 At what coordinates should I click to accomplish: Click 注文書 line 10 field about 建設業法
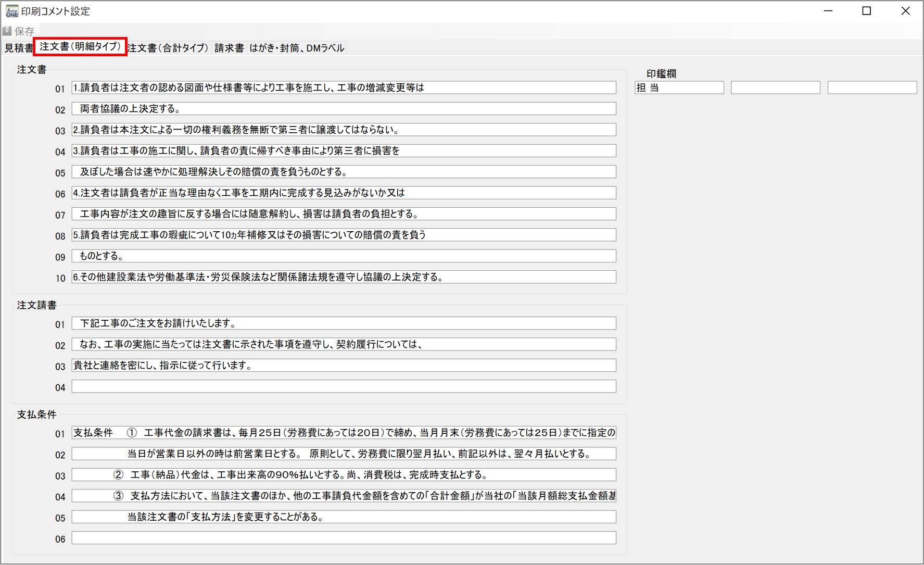344,277
